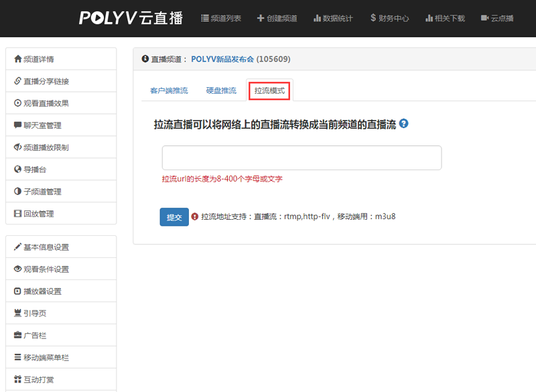
Task: Select the 拉流模式 tab
Action: tap(269, 90)
